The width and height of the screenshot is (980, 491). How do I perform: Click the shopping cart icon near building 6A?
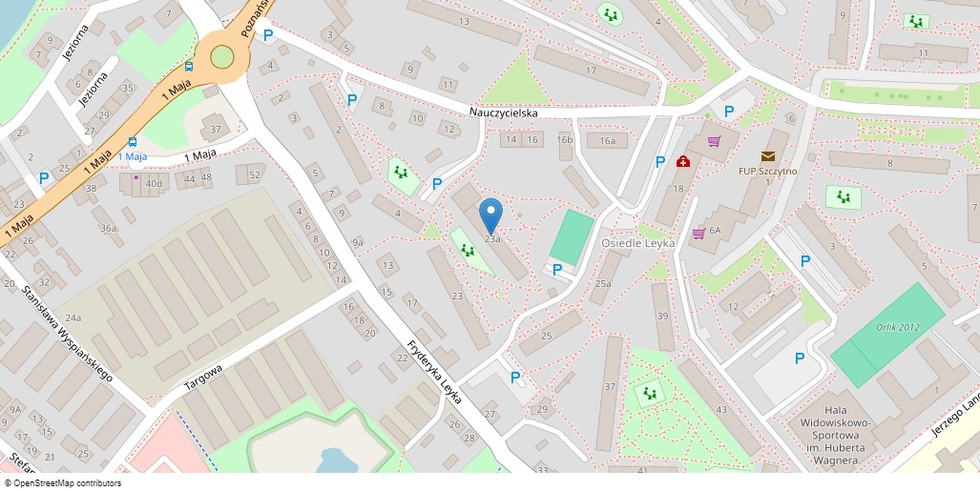click(x=699, y=233)
